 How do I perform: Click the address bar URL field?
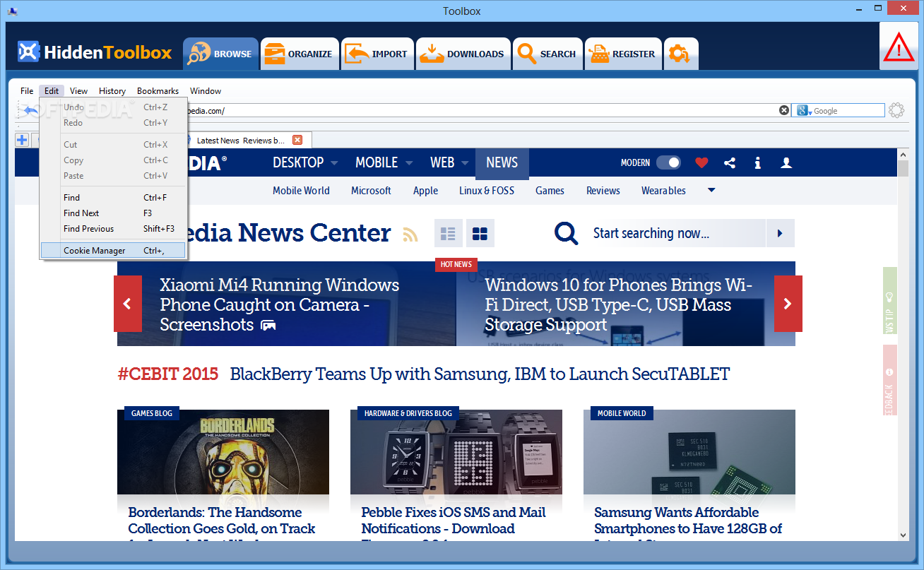tap(482, 111)
